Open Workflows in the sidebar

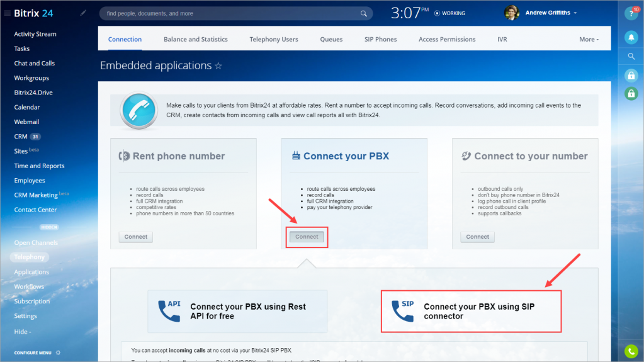tap(29, 287)
